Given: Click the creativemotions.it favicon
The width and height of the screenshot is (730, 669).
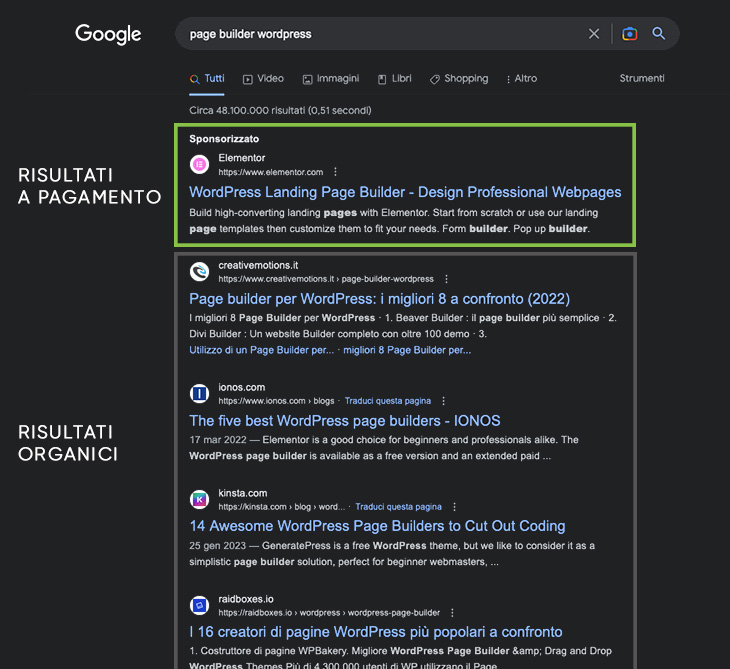Looking at the screenshot, I should click(199, 271).
